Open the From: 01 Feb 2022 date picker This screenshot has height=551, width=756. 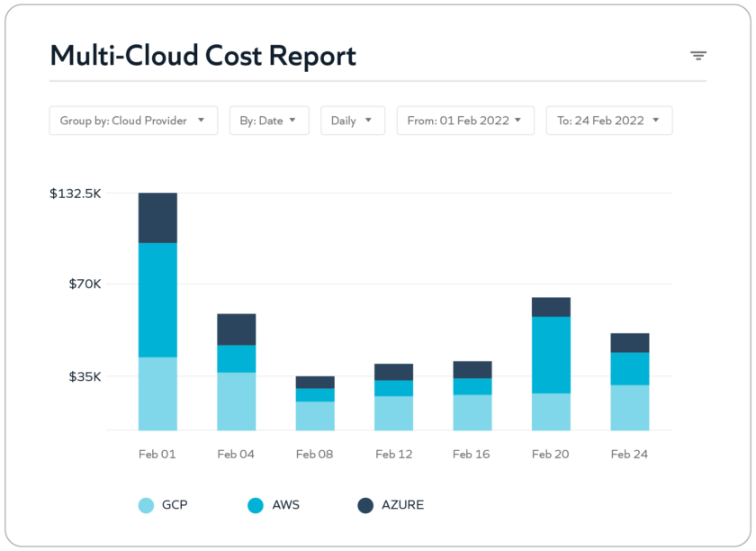coord(465,121)
